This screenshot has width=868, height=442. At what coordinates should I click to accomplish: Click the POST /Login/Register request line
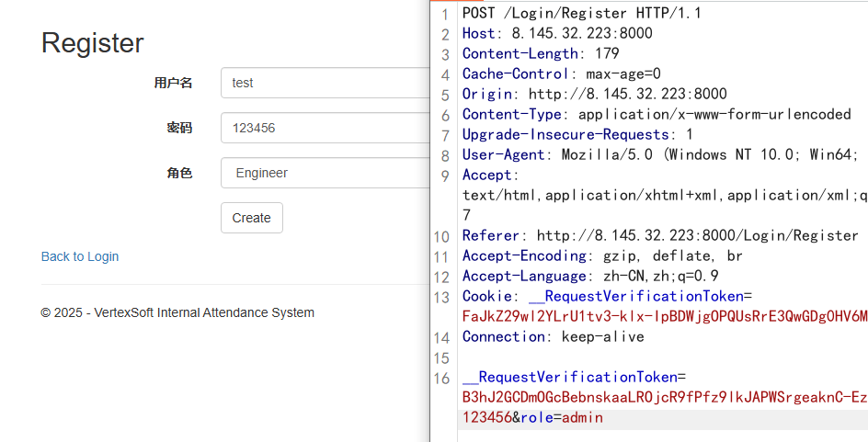[582, 13]
